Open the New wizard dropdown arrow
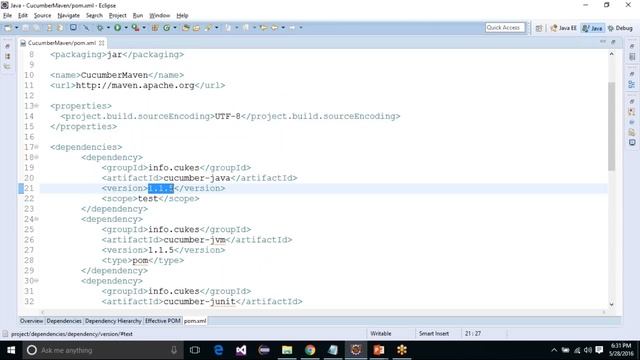Viewport: 640px width, 360px height. point(16,28)
